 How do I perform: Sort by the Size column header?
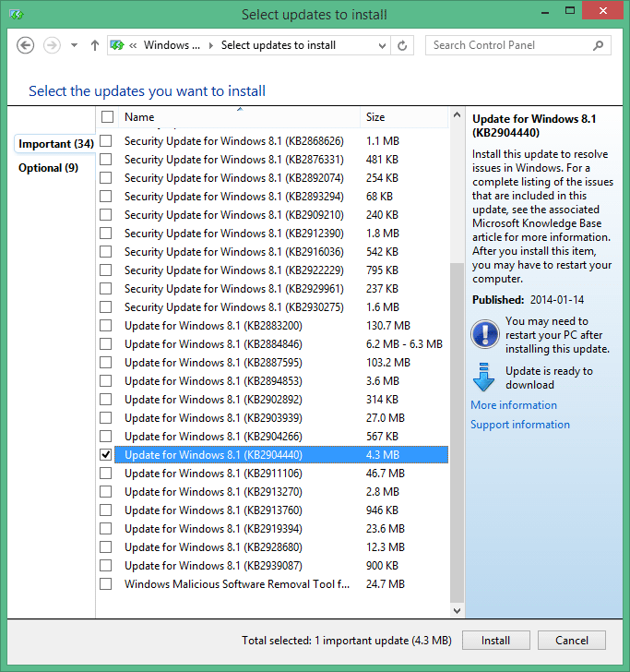pyautogui.click(x=404, y=117)
